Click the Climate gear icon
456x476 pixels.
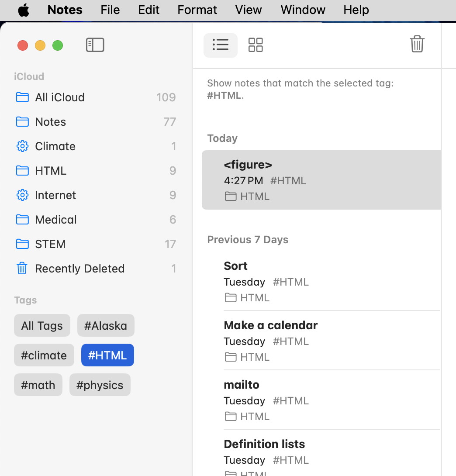pos(22,146)
